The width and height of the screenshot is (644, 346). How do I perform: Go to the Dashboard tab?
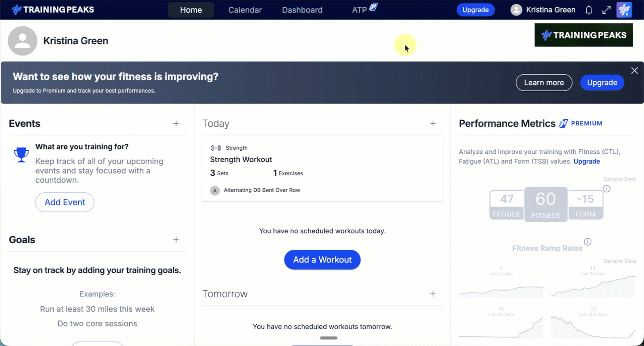point(302,10)
